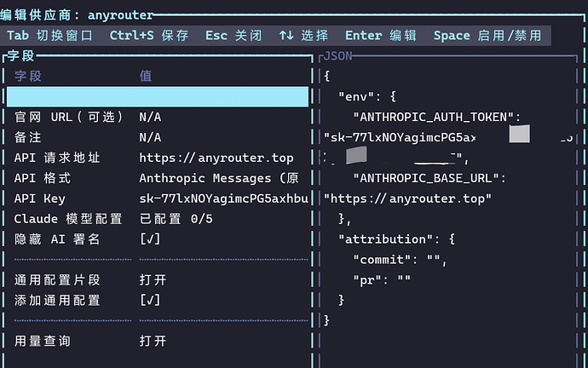Select the 官网 URL（可选） field row

coord(158,117)
